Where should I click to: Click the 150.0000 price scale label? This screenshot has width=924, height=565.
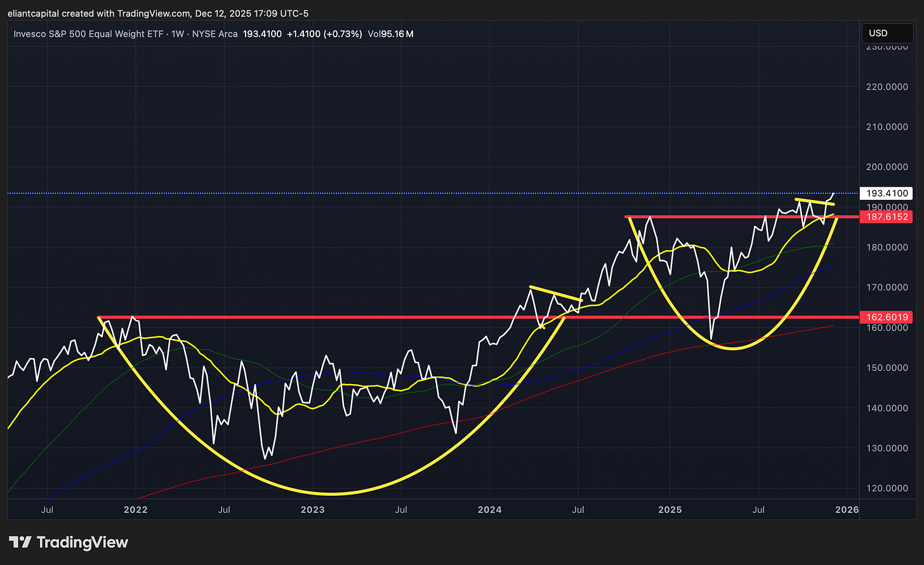point(887,368)
